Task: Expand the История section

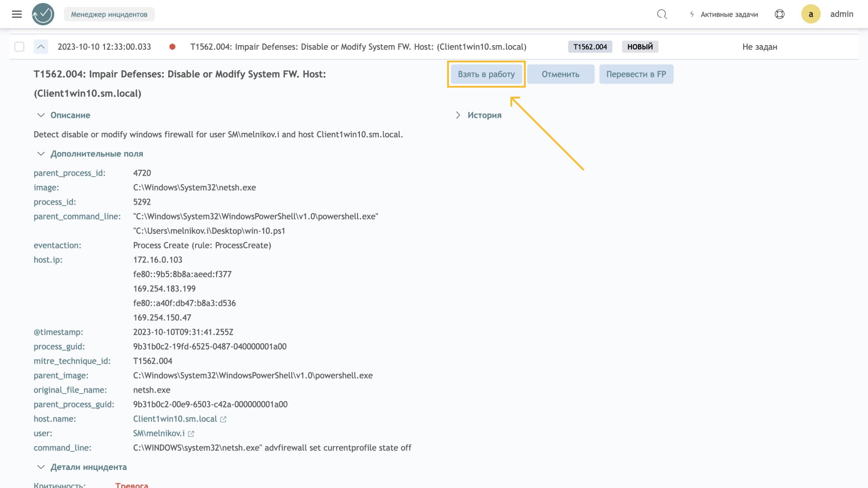Action: (458, 115)
